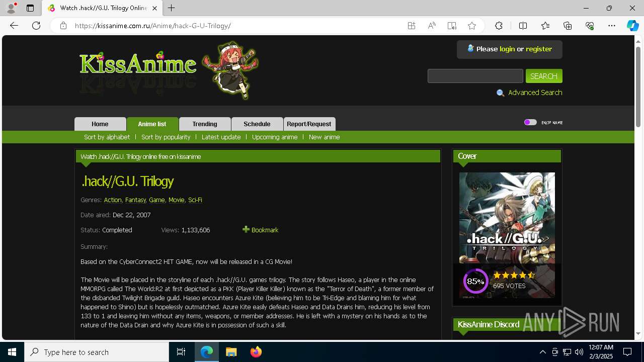Open the Immersive reader icon
The height and width of the screenshot is (362, 644).
(452, 26)
